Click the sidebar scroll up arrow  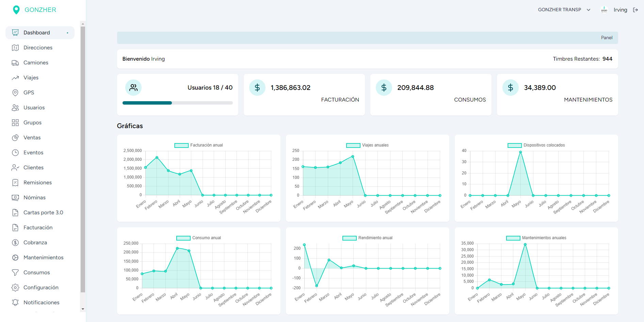83,24
